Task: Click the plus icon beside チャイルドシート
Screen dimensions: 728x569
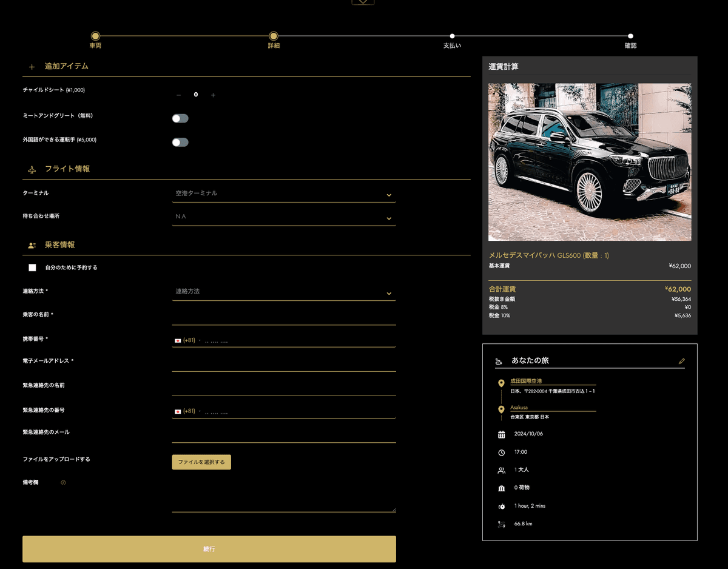Action: click(213, 95)
